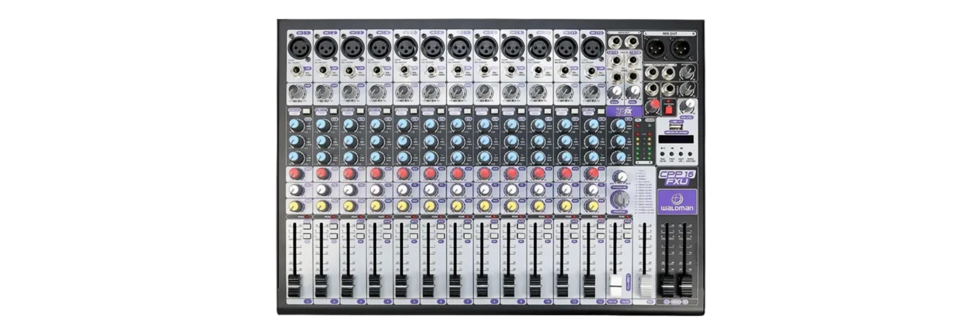This screenshot has width=980, height=335.
Task: Toggle the channel 1 mute button
Action: click(x=307, y=226)
